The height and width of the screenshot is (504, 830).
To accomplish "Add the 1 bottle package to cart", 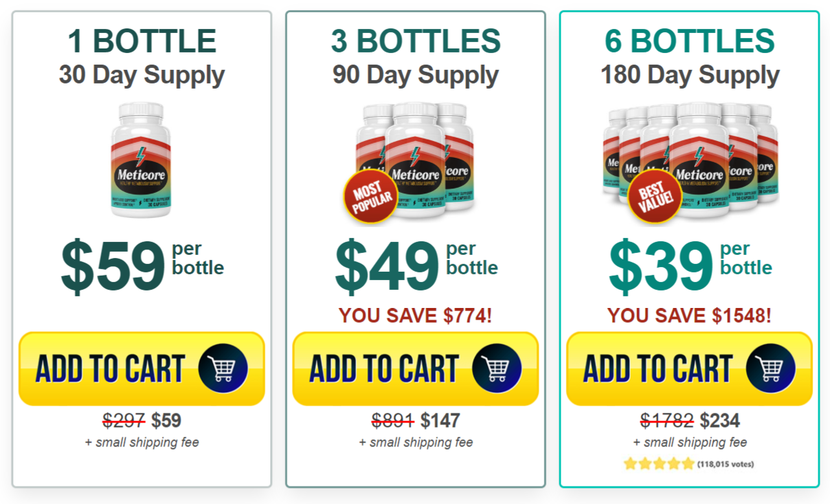I will [142, 369].
